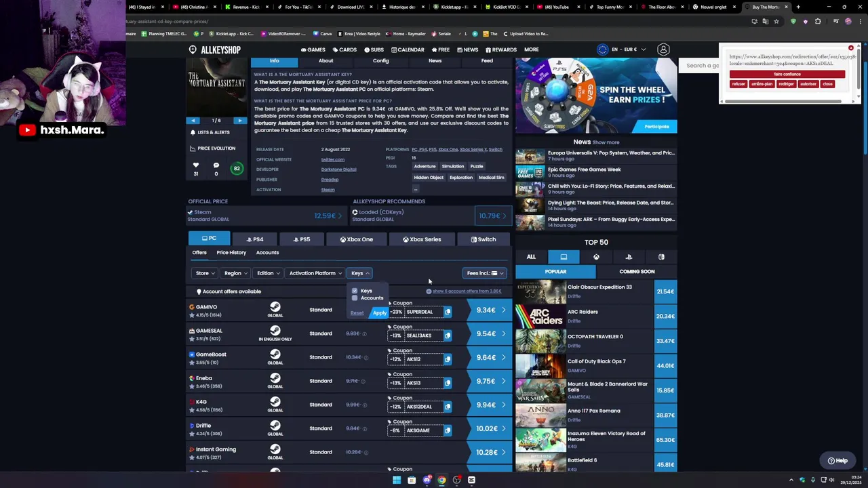Apply the Keys filter
Screen dimensions: 868x488
pyautogui.click(x=379, y=313)
